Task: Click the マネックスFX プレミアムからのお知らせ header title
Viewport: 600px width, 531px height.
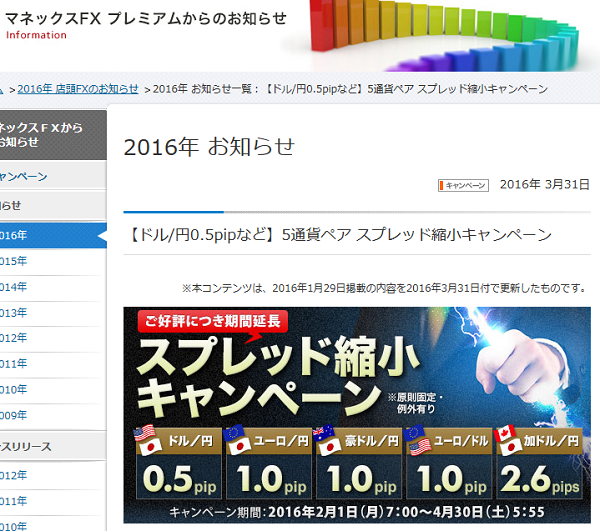Action: click(x=146, y=18)
